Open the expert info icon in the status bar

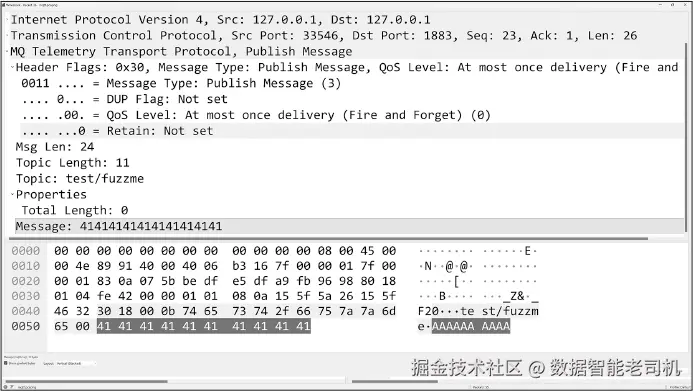tap(5, 387)
